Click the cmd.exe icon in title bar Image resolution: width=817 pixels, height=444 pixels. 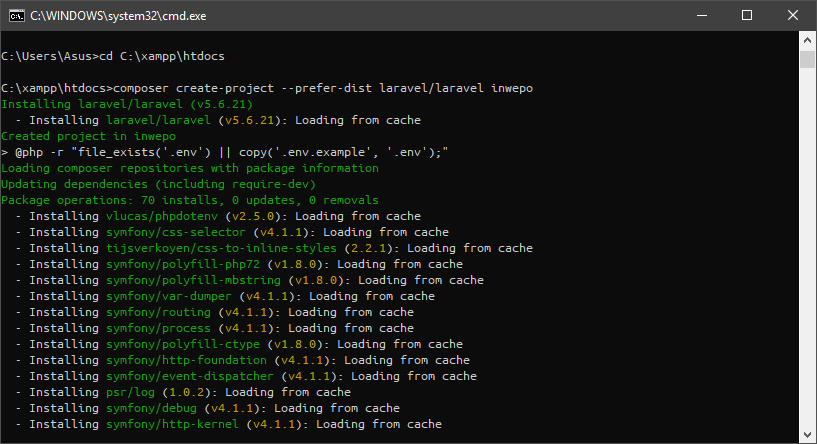point(15,16)
